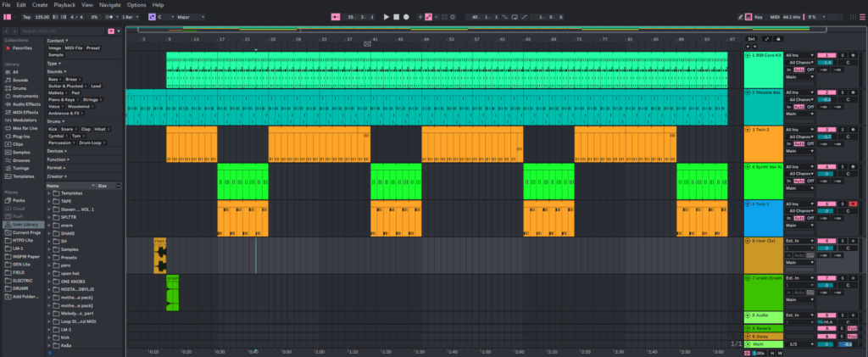Click the Arrangement Record button
Screen dimensions: 868x357
(x=406, y=16)
